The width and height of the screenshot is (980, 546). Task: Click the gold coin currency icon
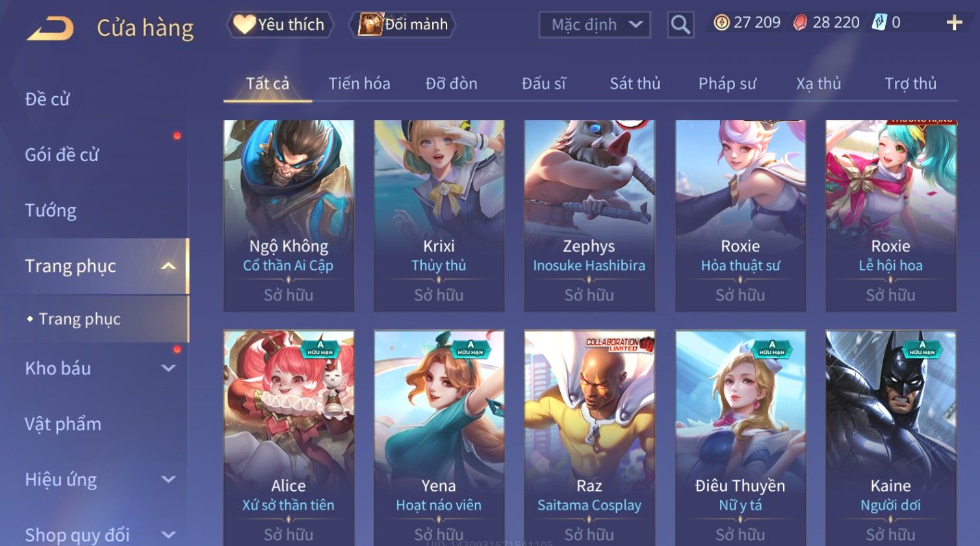(721, 23)
